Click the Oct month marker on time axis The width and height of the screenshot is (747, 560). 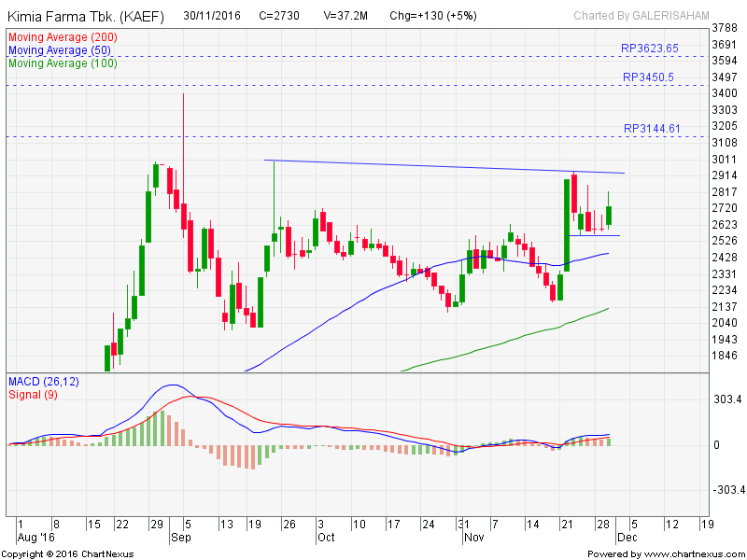(x=326, y=539)
